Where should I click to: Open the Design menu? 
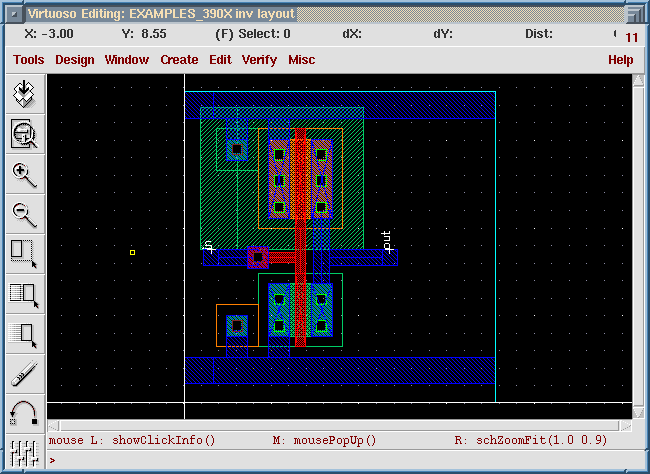[x=75, y=60]
